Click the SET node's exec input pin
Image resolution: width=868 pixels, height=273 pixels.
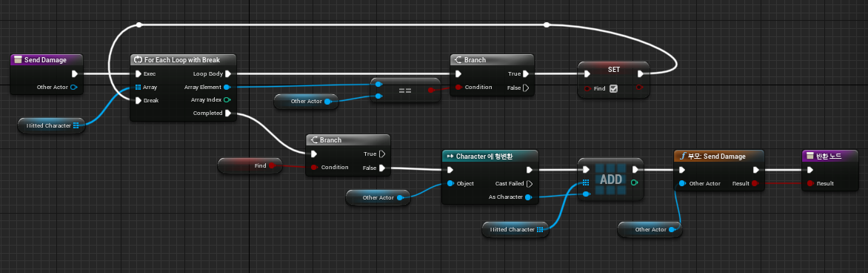[587, 73]
